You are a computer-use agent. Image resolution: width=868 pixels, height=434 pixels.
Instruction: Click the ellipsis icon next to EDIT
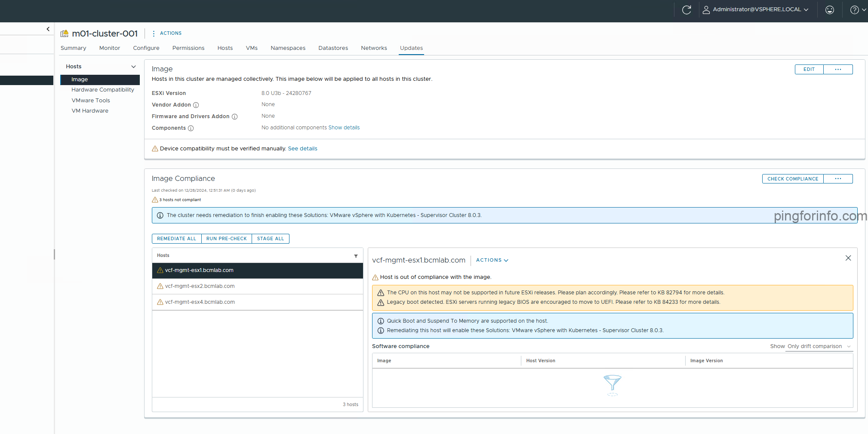tap(837, 69)
